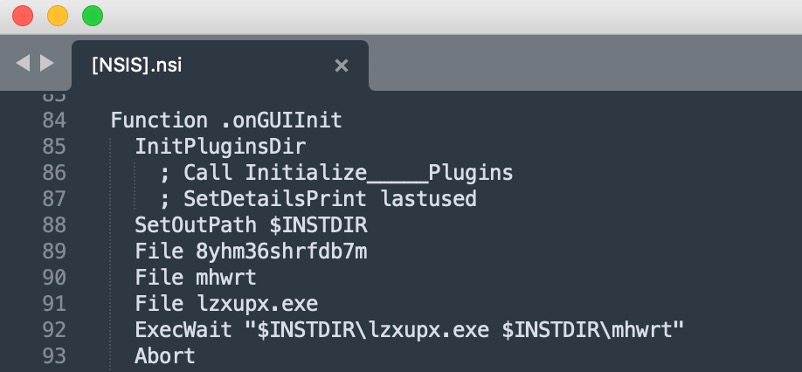This screenshot has width=802, height=372.
Task: Place cursor on Function .onGUIInit line
Action: (x=226, y=121)
